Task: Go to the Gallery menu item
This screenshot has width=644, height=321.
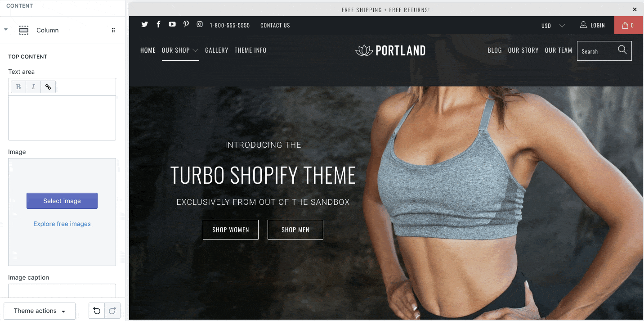Action: 217,50
